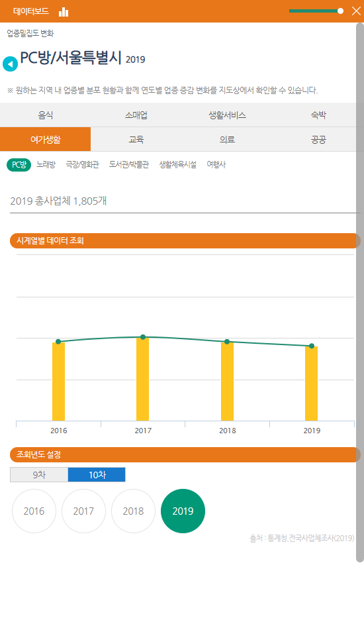Choose the PC방 subcategory pill

pos(19,164)
